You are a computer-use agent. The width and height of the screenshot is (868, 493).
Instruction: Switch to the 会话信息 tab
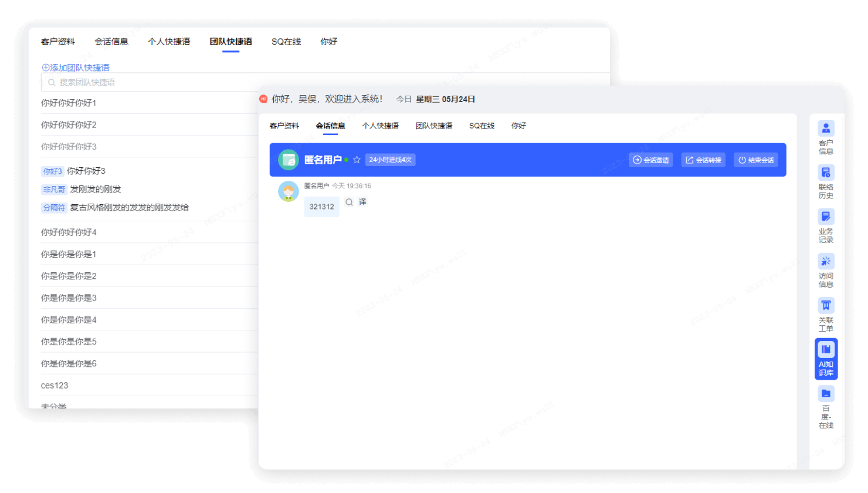(332, 126)
